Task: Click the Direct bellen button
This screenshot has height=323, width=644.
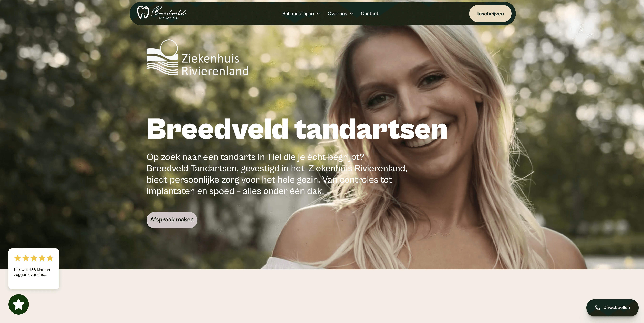Action: [x=612, y=307]
